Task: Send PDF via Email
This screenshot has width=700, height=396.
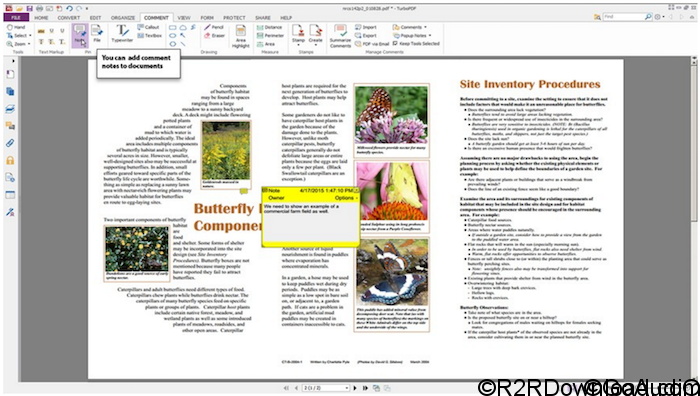Action: [x=372, y=44]
